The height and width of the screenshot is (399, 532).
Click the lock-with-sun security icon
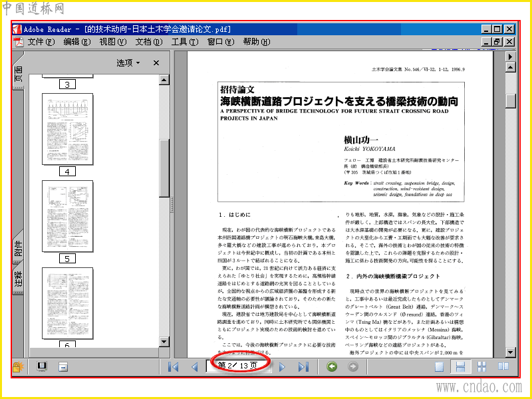click(x=18, y=367)
